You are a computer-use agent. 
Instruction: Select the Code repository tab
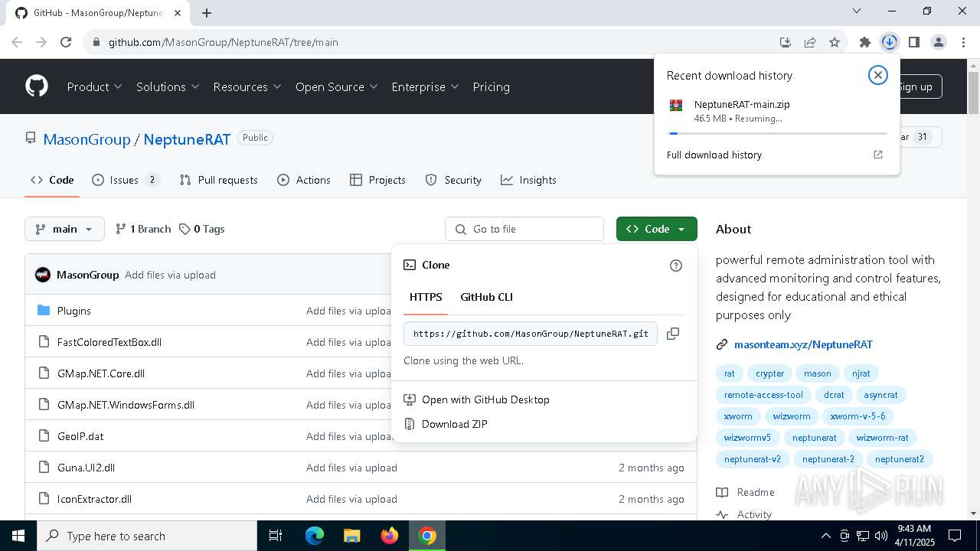click(x=52, y=180)
